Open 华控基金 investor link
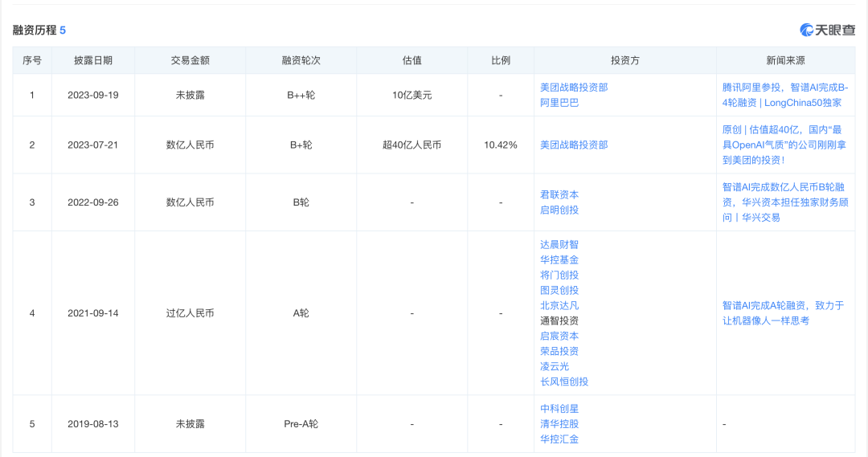This screenshot has width=868, height=457. (x=559, y=259)
